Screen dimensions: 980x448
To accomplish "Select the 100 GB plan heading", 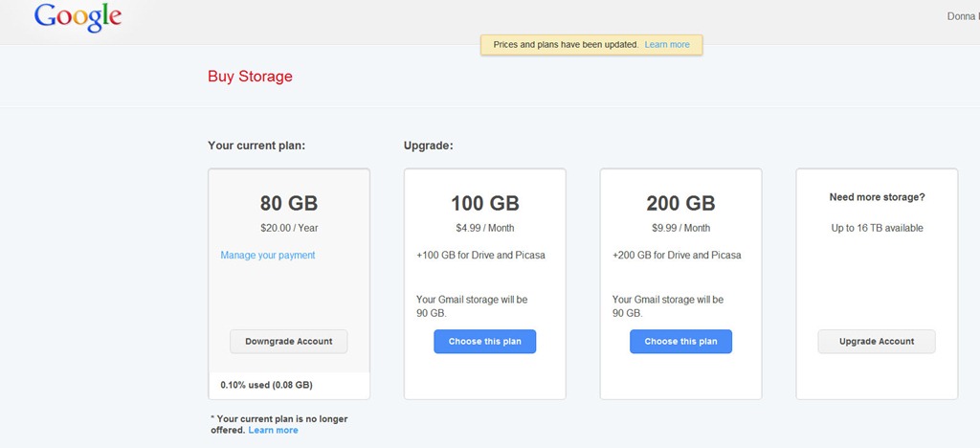I will [x=485, y=204].
